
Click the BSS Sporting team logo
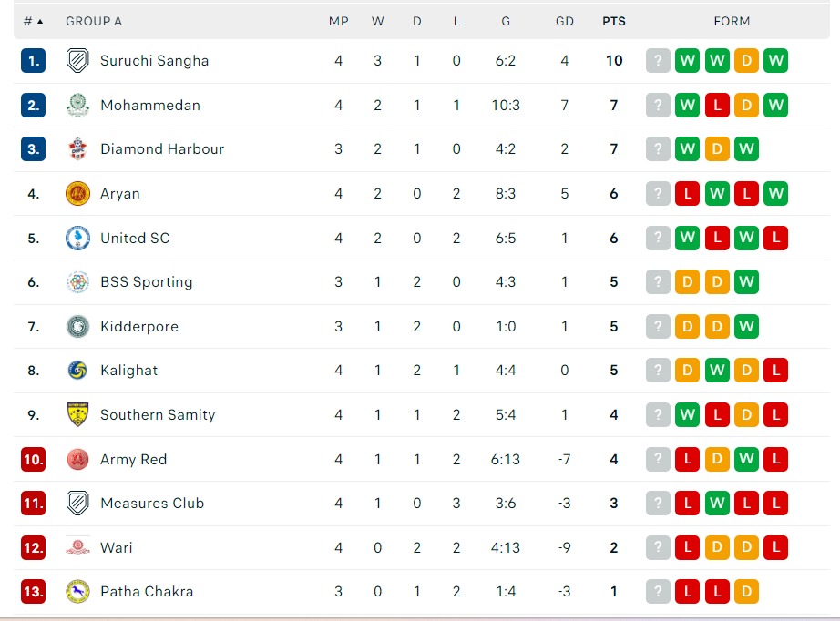(x=77, y=282)
